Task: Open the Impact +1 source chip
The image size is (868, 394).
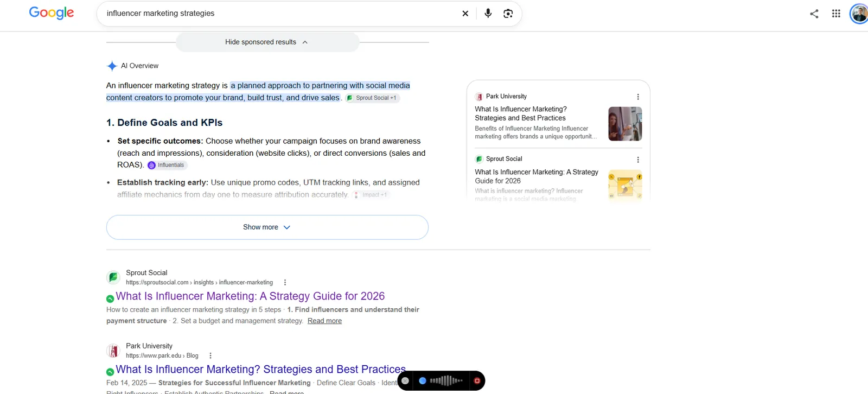Action: [371, 194]
